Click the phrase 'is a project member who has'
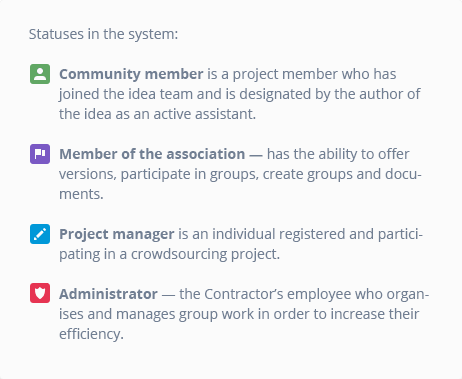This screenshot has width=462, height=379. pos(302,74)
